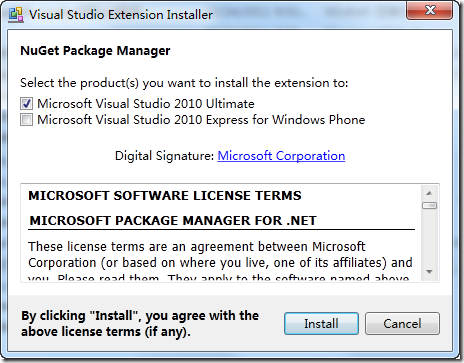Click the Visual Studio Extension Installer title icon
The height and width of the screenshot is (363, 464).
coord(16,15)
